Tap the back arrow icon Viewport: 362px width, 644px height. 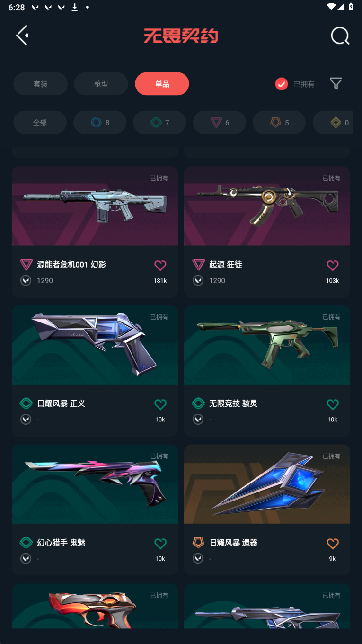[x=22, y=36]
